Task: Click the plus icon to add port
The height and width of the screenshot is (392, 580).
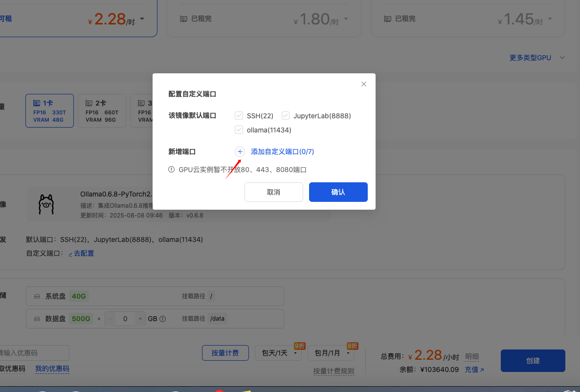Action: pos(240,152)
